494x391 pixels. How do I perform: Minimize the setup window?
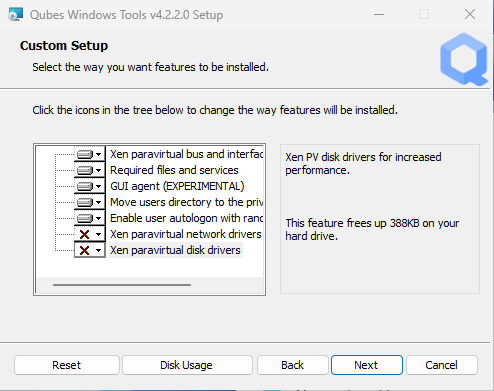(x=379, y=14)
